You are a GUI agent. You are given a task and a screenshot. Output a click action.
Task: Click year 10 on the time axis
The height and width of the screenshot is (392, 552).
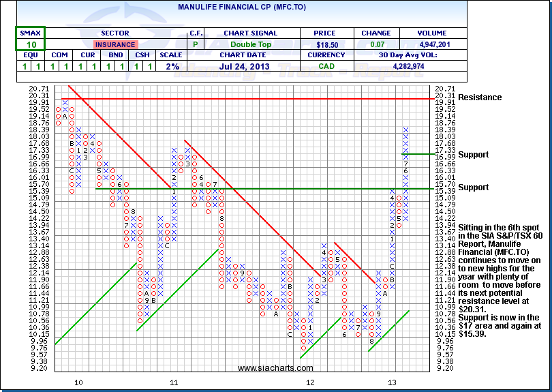[78, 382]
